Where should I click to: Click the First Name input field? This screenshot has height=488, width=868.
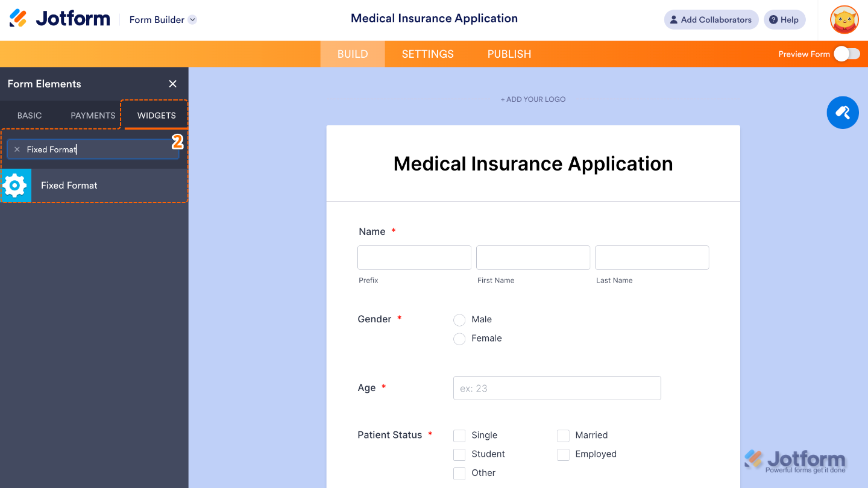533,257
